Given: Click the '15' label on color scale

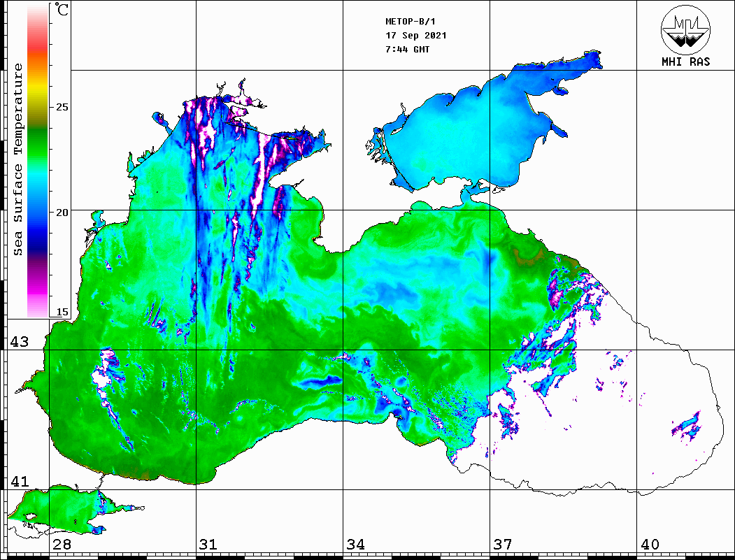Looking at the screenshot, I should [x=62, y=312].
